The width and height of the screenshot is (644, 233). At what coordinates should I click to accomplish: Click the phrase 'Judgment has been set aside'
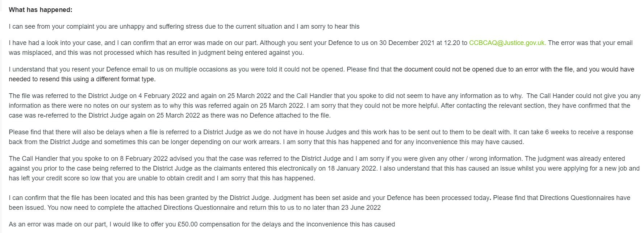(x=311, y=198)
